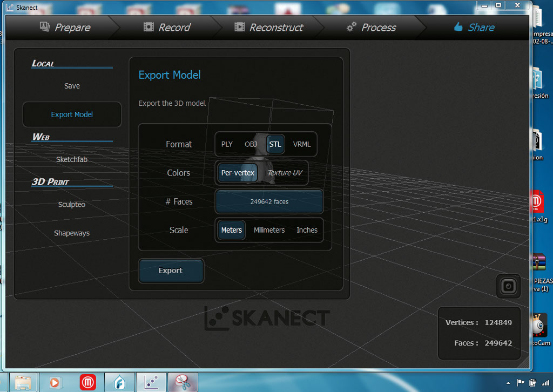Screen dimensions: 553x392
Task: Click 'Export the 3D model.' description
Action: click(172, 103)
